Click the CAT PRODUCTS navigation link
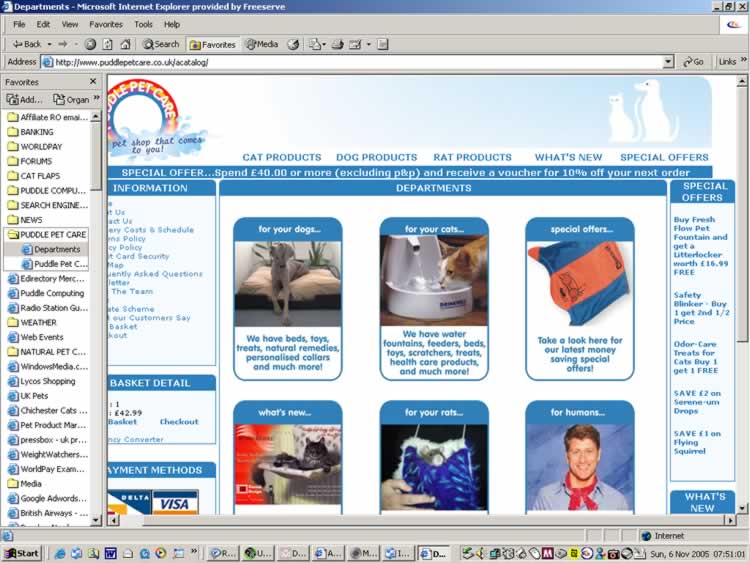This screenshot has width=750, height=563. 282,157
